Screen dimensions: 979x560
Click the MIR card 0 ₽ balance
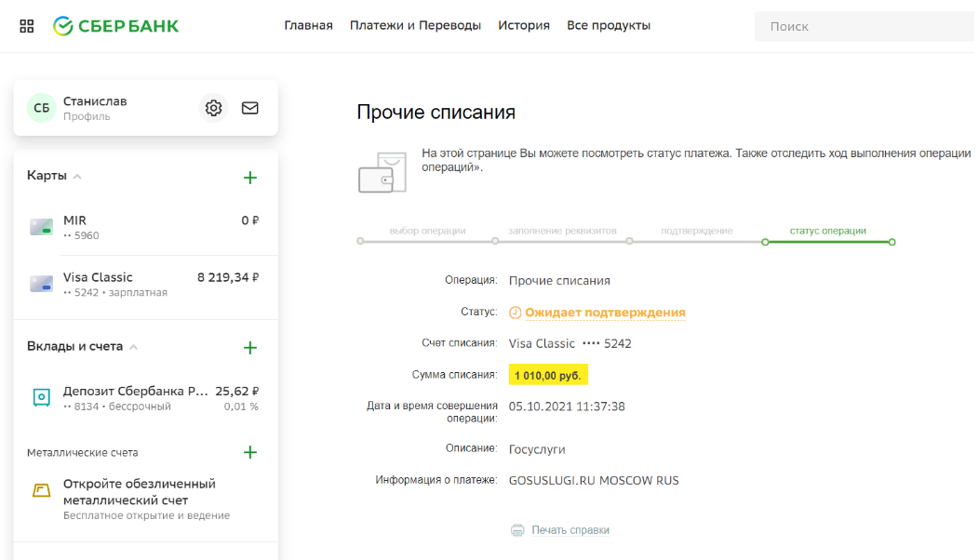249,220
